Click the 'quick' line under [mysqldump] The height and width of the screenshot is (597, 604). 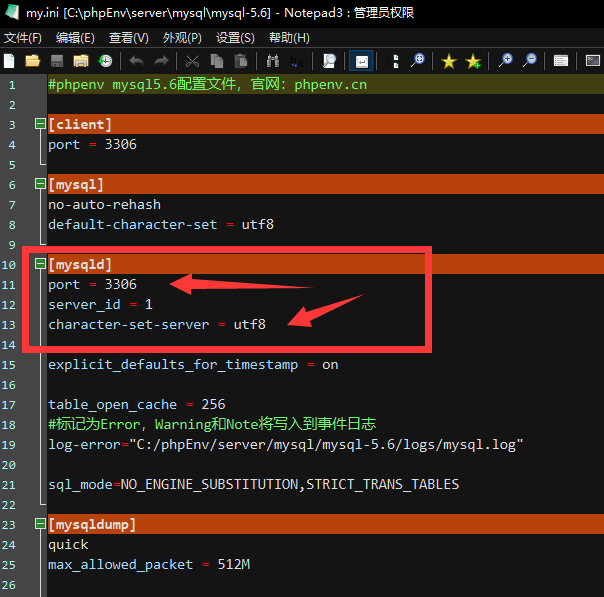[x=68, y=545]
